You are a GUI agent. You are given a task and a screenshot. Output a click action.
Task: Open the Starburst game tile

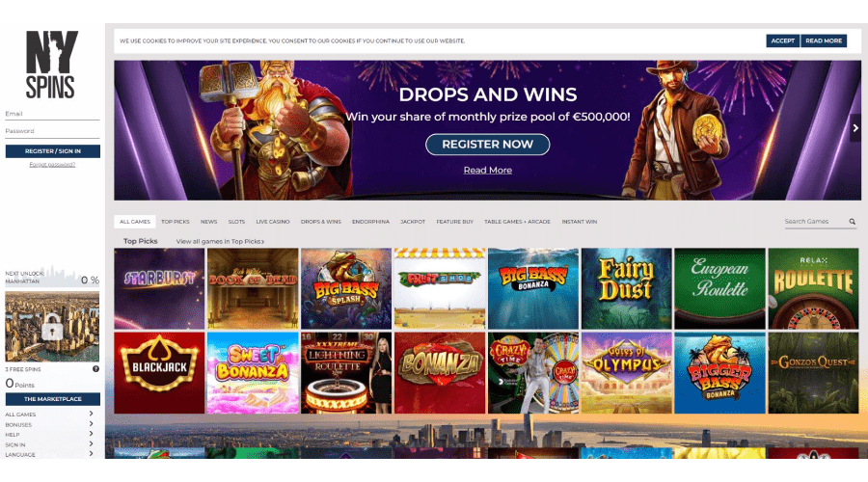pos(159,289)
